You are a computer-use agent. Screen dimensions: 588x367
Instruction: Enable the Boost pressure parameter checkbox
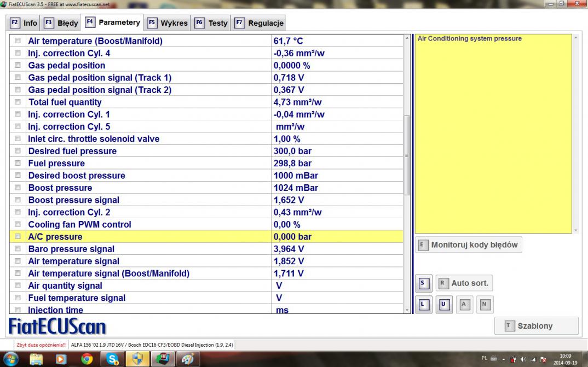pyautogui.click(x=18, y=188)
